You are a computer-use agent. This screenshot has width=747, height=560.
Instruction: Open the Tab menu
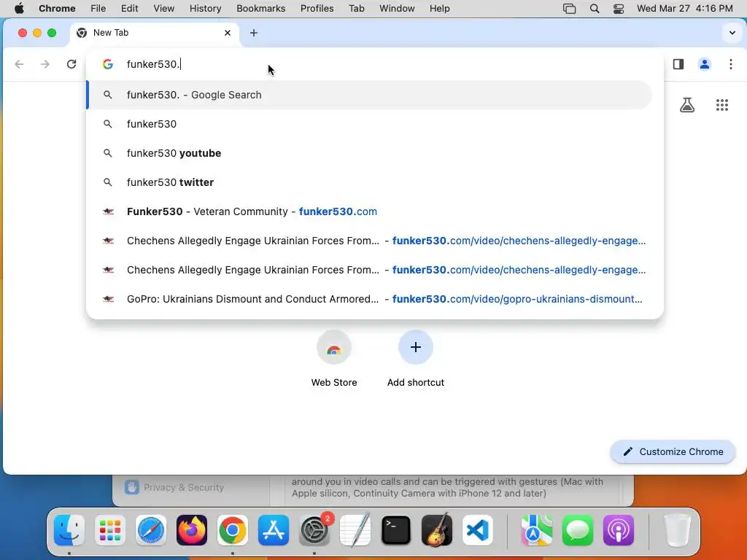[x=356, y=8]
